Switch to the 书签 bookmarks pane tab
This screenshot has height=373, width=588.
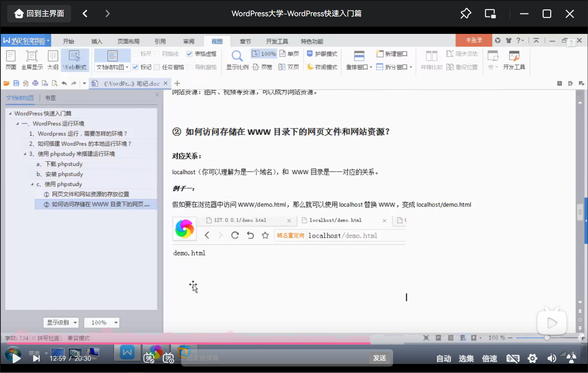50,98
